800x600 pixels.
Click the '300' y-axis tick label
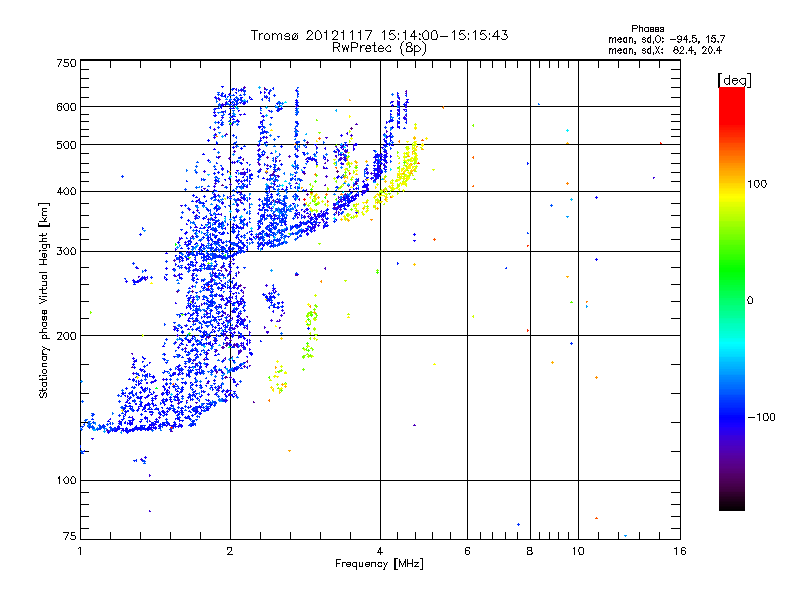click(66, 252)
